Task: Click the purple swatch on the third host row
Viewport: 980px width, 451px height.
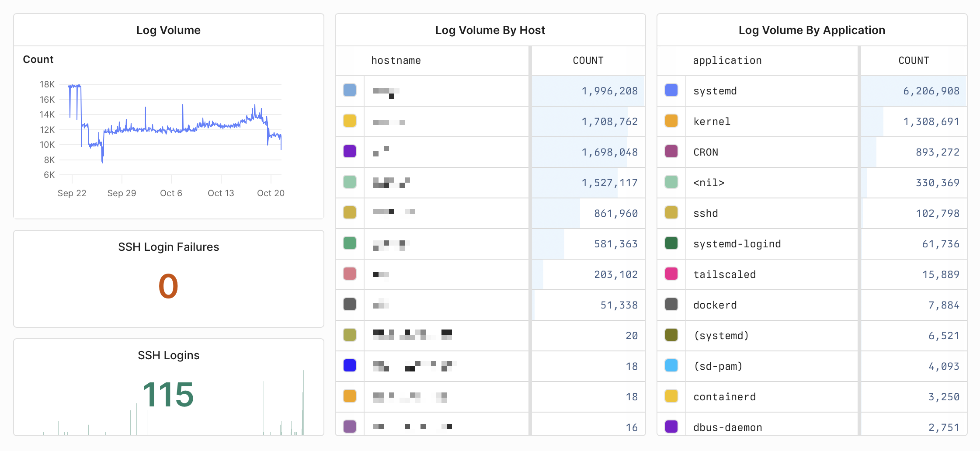Action: 349,152
